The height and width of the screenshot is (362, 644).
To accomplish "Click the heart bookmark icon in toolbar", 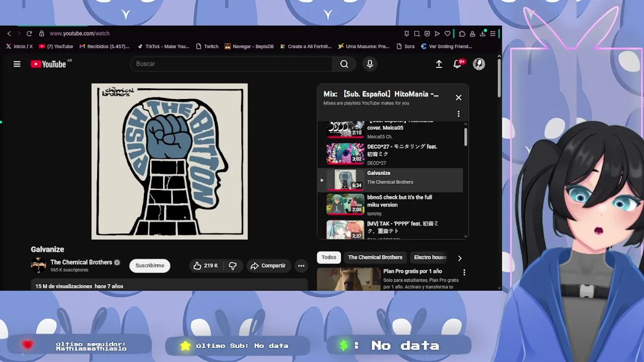I will [447, 34].
